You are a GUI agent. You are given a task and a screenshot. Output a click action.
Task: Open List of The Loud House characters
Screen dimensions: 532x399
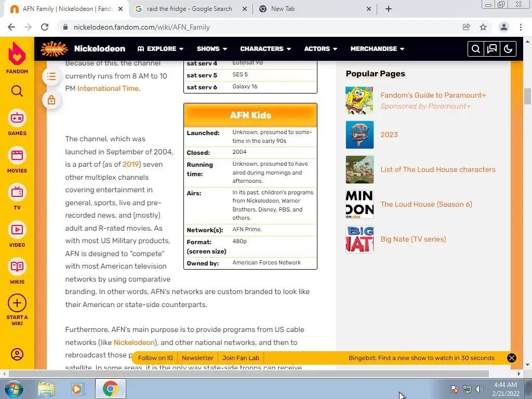438,169
